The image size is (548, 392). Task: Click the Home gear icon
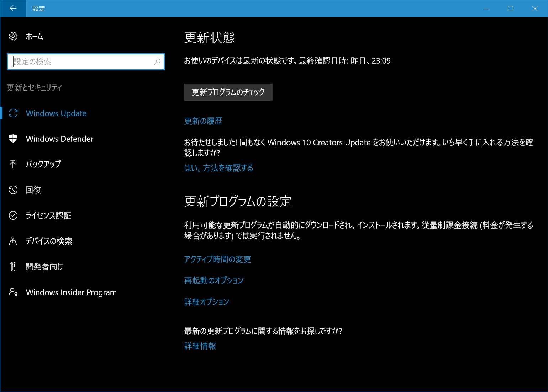tap(13, 36)
